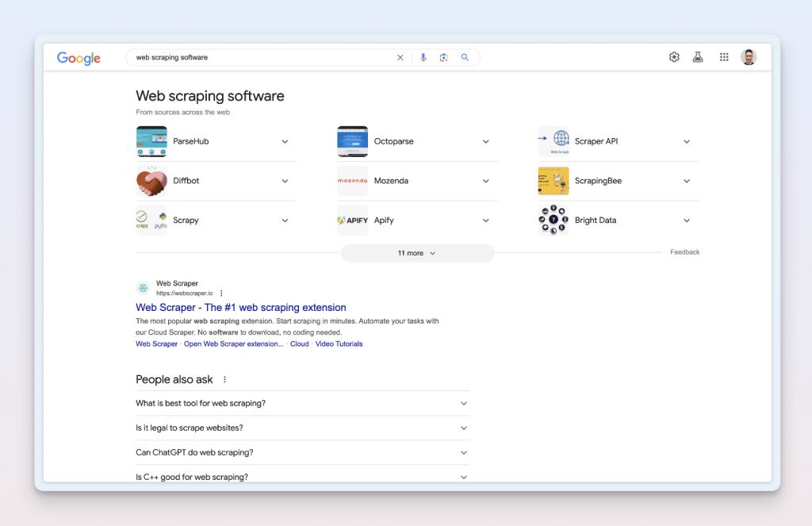This screenshot has height=526, width=812.
Task: Click the Bright Data logo thumbnail
Action: tap(553, 221)
